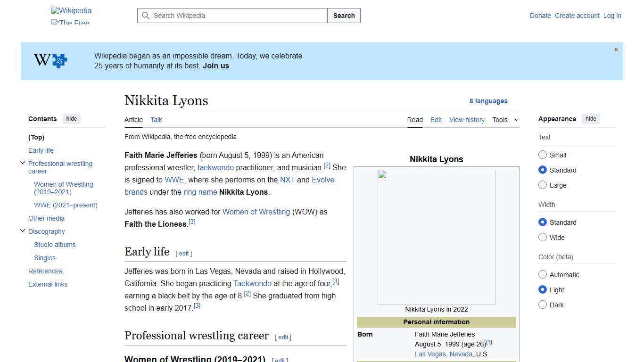
Task: Click reference [2] near taekwondo
Action: [x=327, y=165]
